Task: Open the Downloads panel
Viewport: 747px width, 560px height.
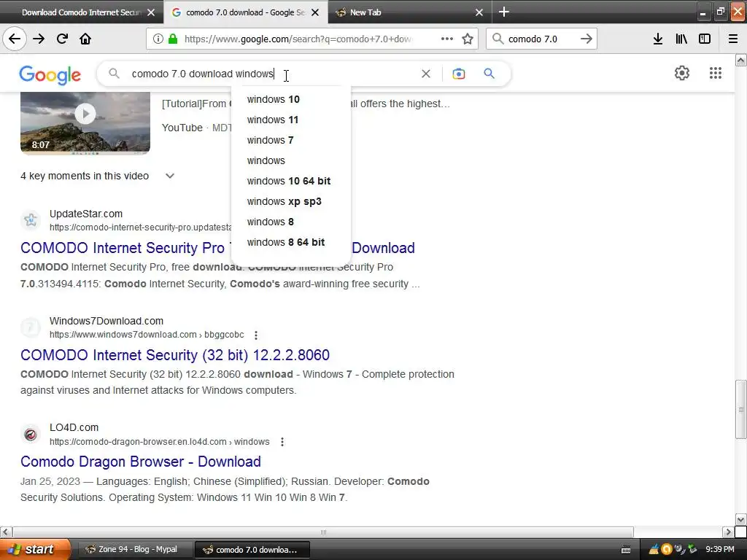Action: point(657,39)
